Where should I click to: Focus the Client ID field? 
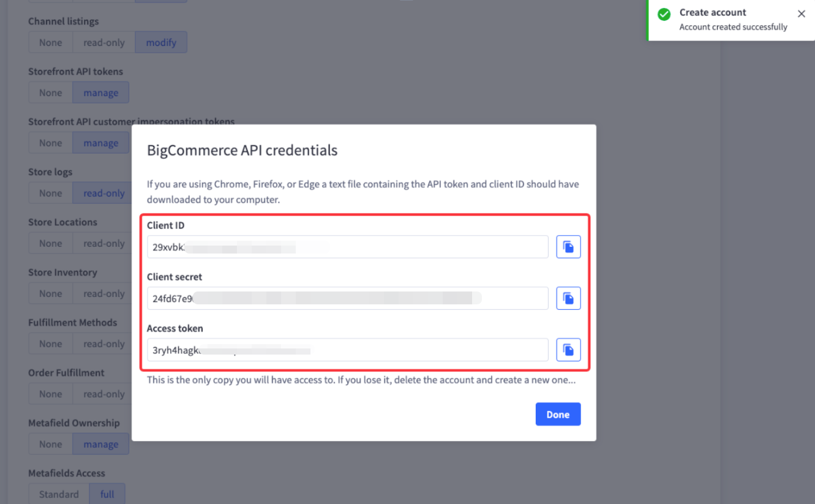(x=347, y=247)
